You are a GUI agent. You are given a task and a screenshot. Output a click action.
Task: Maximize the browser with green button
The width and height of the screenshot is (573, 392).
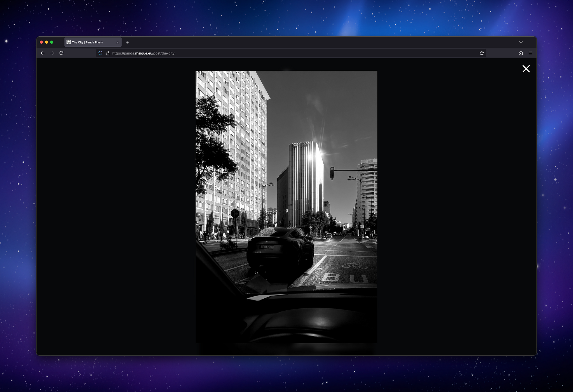point(52,42)
